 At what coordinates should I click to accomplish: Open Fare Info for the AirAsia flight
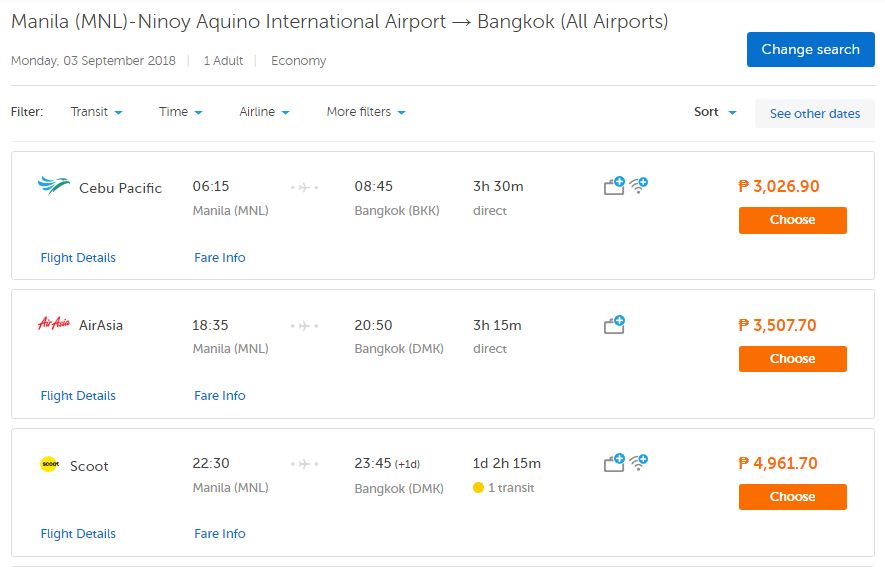click(x=220, y=396)
